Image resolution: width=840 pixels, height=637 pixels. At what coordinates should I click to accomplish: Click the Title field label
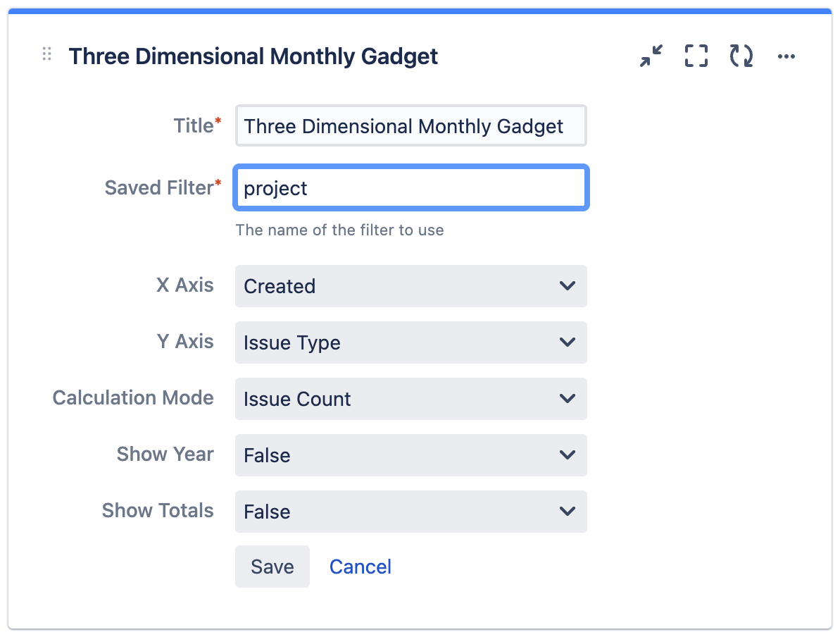[194, 126]
